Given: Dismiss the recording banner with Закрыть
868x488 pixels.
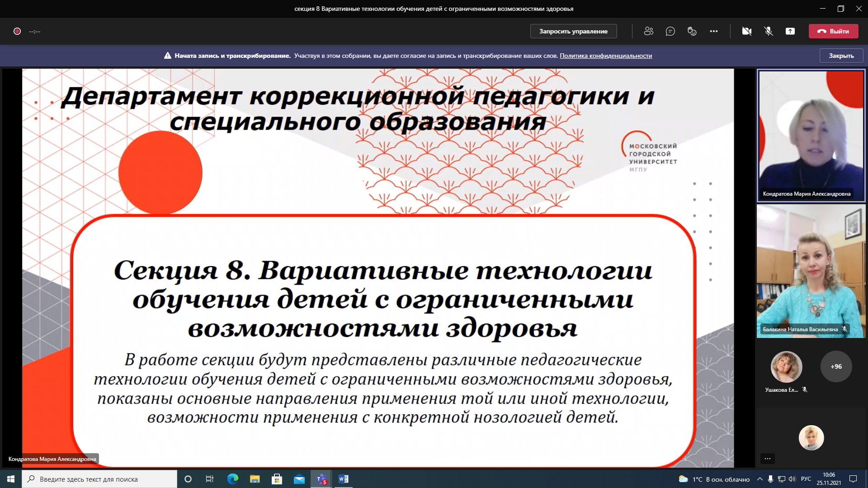Looking at the screenshot, I should point(841,56).
